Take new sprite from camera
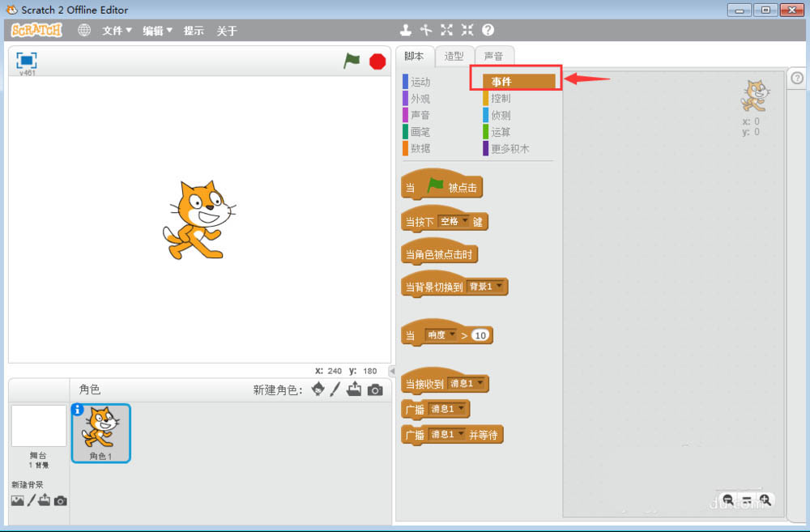 point(375,389)
